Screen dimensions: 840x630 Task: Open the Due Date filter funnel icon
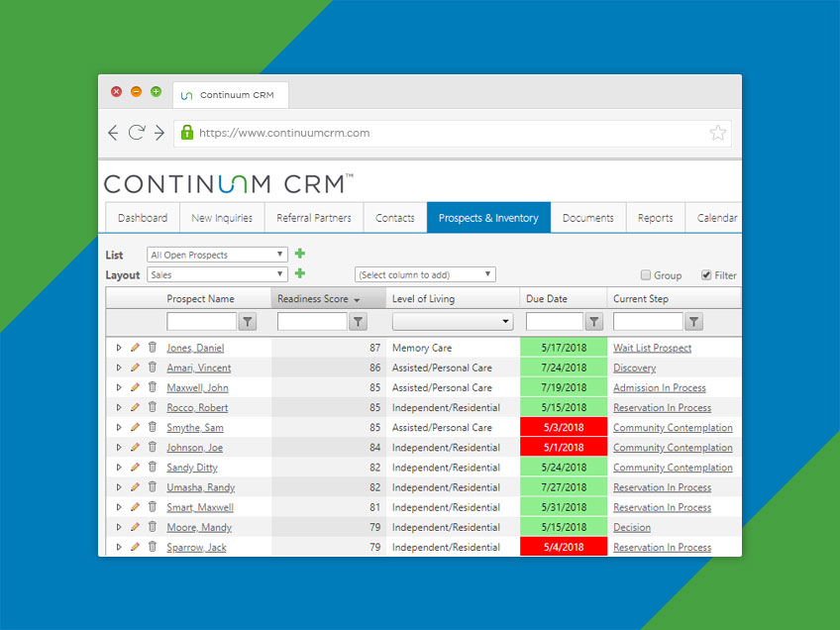pyautogui.click(x=593, y=321)
